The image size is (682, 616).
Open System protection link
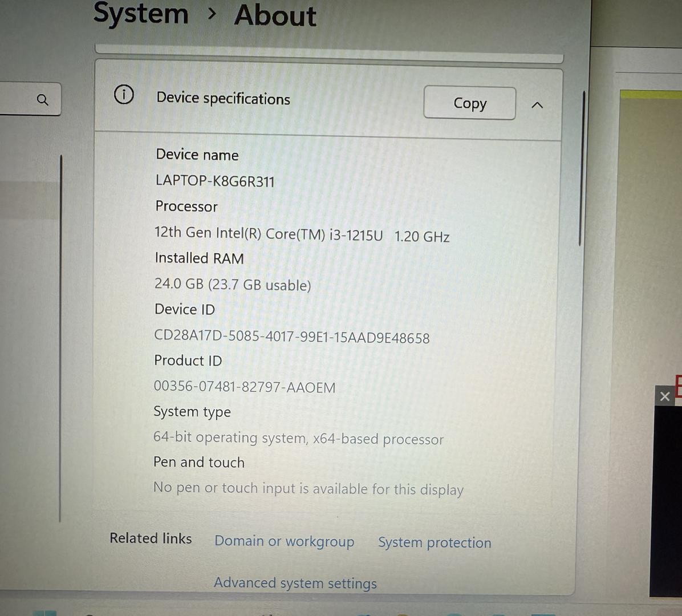click(x=434, y=542)
